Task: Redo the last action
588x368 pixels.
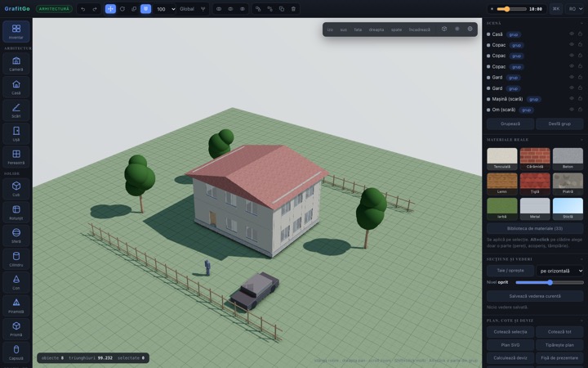Action: click(x=95, y=9)
